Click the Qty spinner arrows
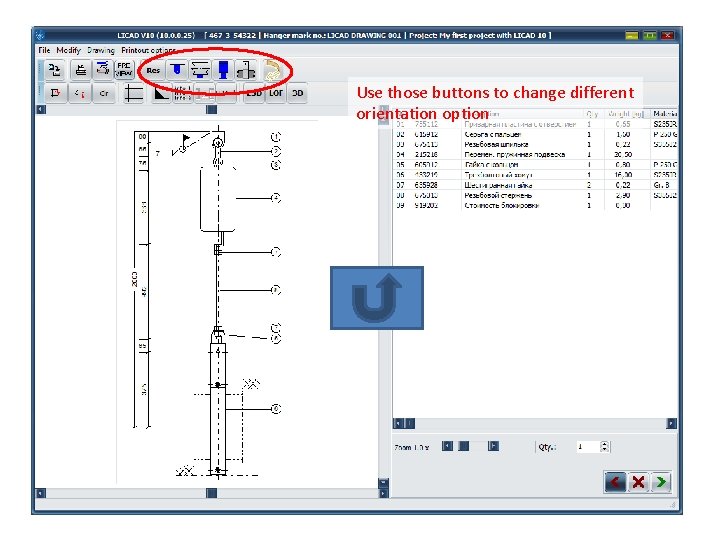Screen dimensions: 720x540 coord(605,446)
